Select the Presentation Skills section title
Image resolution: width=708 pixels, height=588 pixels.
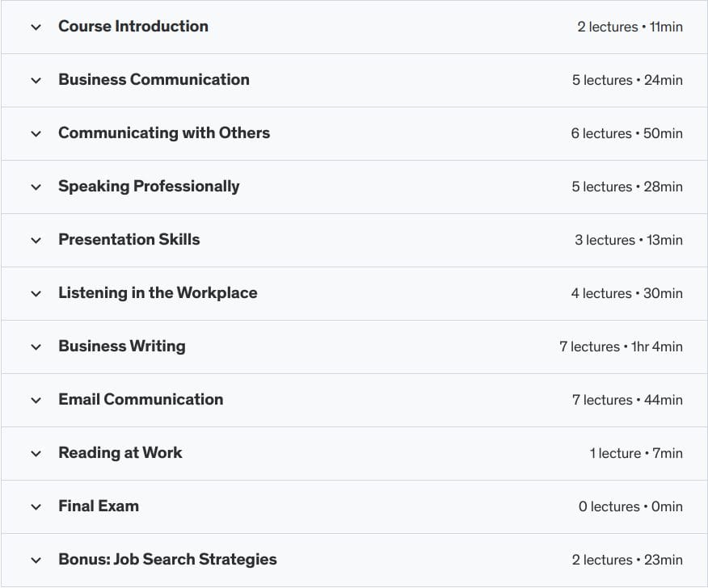[x=129, y=240]
